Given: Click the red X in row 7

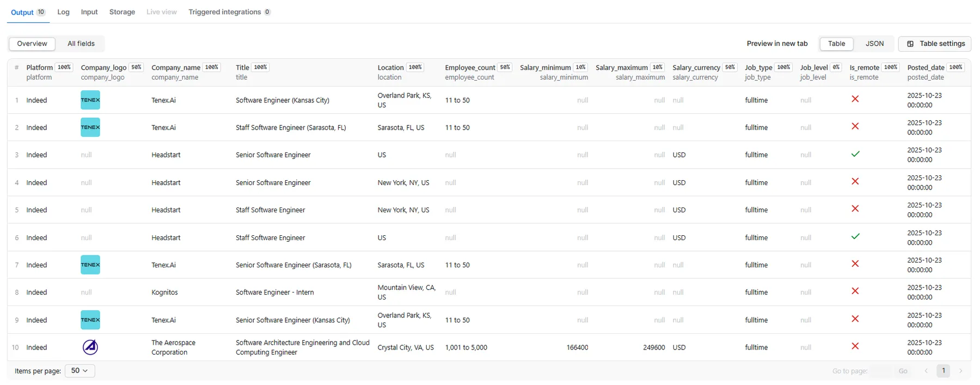Looking at the screenshot, I should click(855, 264).
